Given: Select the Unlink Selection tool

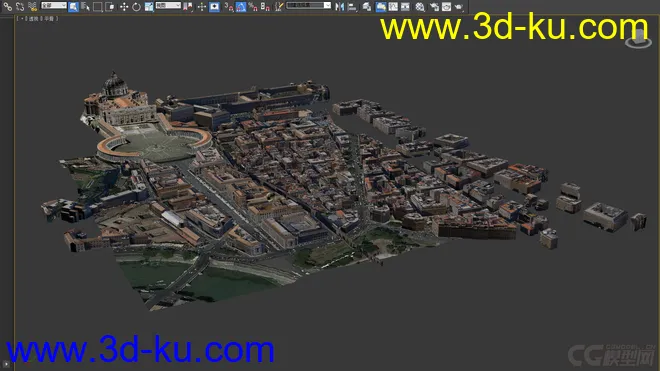Looking at the screenshot, I should click(x=20, y=6).
